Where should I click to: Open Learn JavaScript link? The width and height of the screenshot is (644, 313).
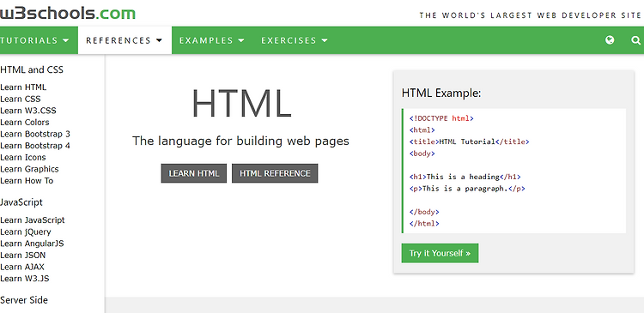tap(33, 220)
